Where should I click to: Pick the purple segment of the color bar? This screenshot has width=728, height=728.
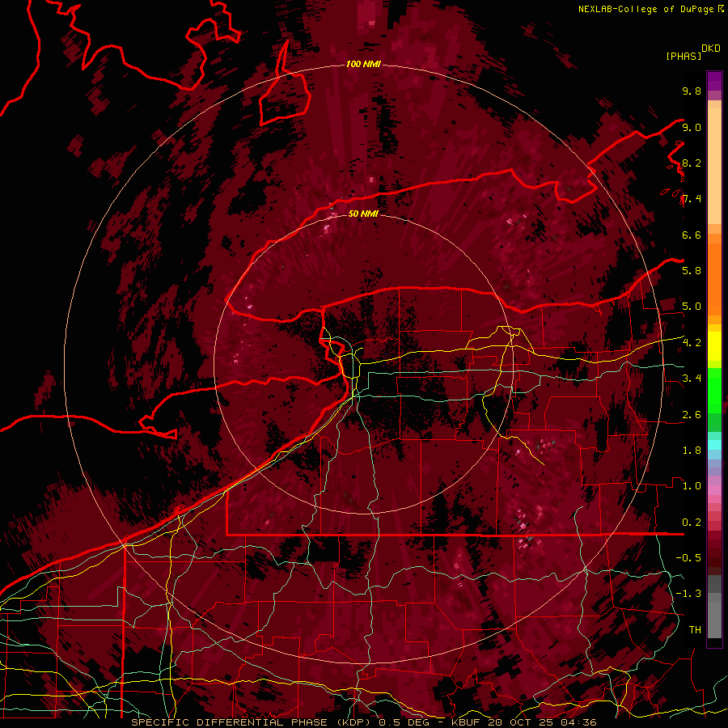coord(714,81)
